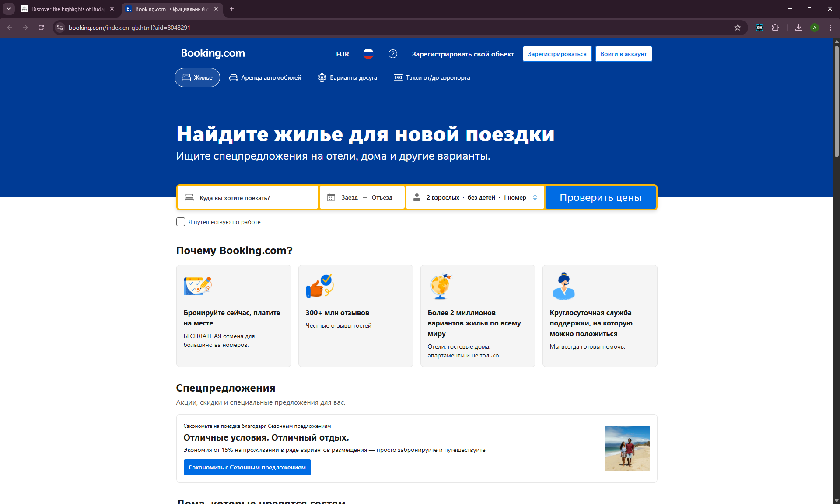Open browser extensions puzzle icon
The width and height of the screenshot is (840, 504).
tap(775, 28)
